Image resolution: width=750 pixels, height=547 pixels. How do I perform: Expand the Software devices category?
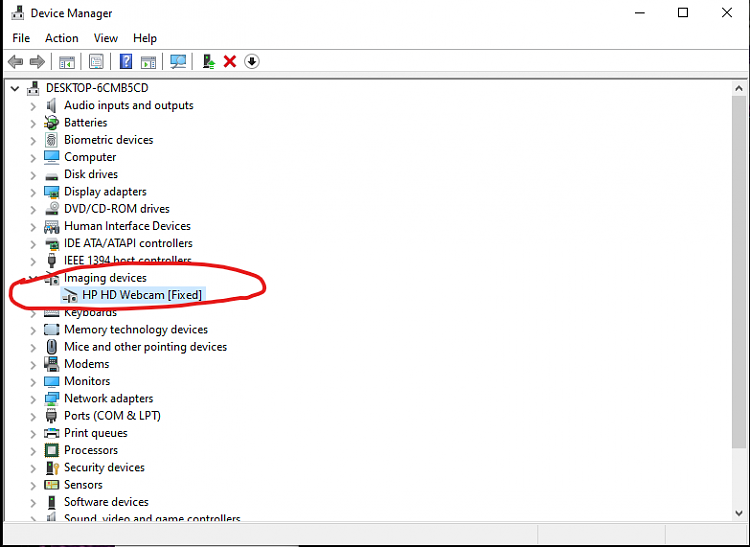(x=33, y=503)
